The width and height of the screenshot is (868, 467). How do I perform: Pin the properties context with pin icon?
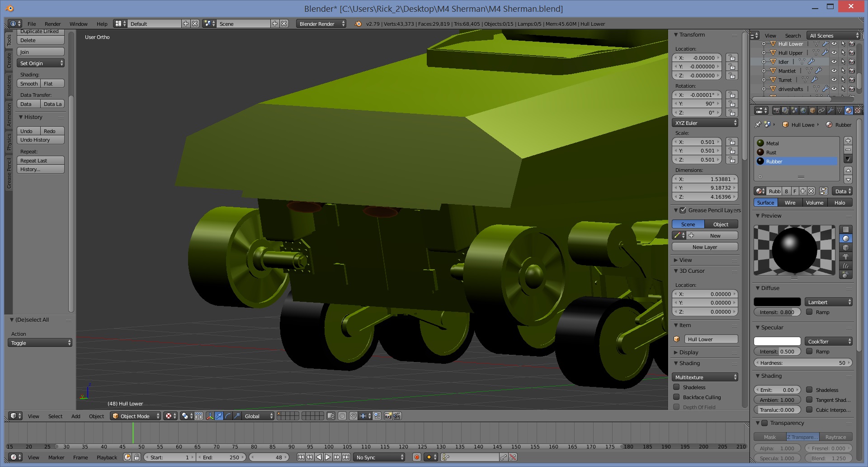coord(758,124)
